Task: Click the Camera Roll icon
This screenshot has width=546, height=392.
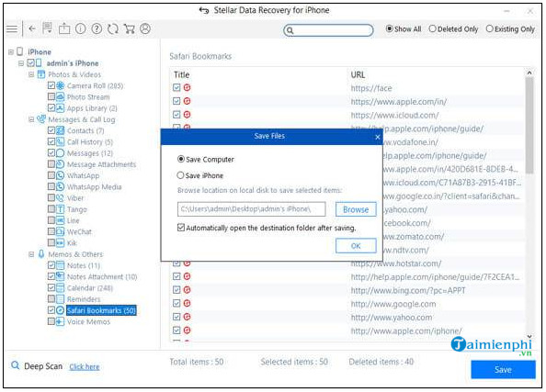Action: (x=61, y=85)
